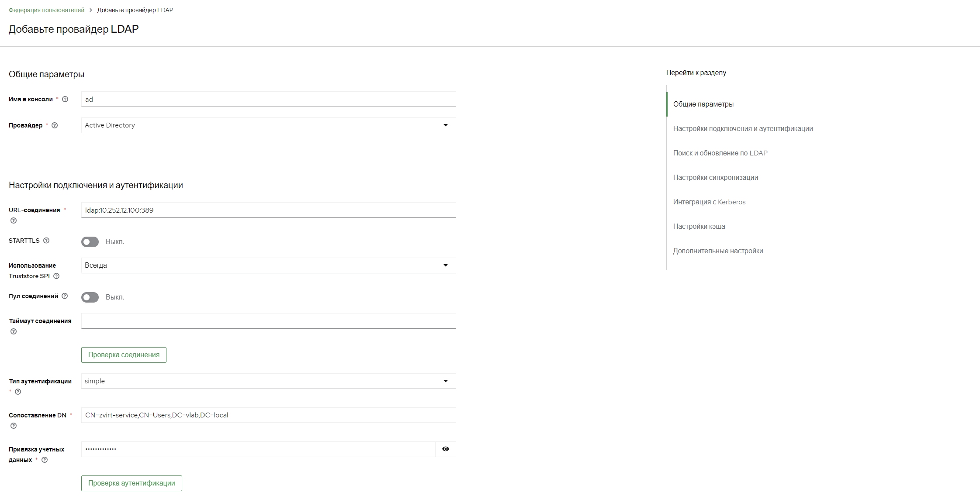Click help icon next to Провайдер label
980x496 pixels.
55,125
